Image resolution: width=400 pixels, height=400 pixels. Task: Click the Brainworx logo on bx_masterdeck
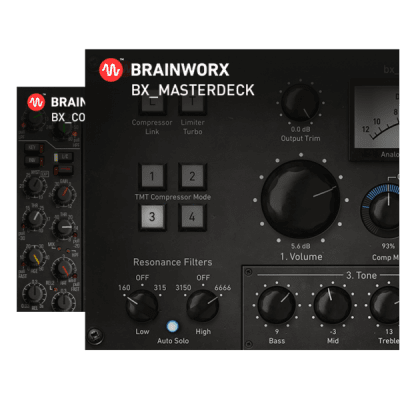tap(111, 70)
